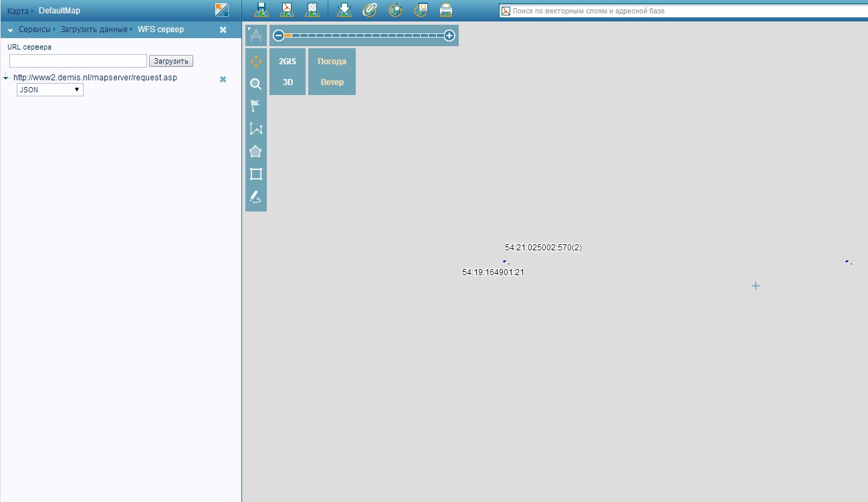
Task: Click the embed code globe icon
Action: (x=421, y=10)
